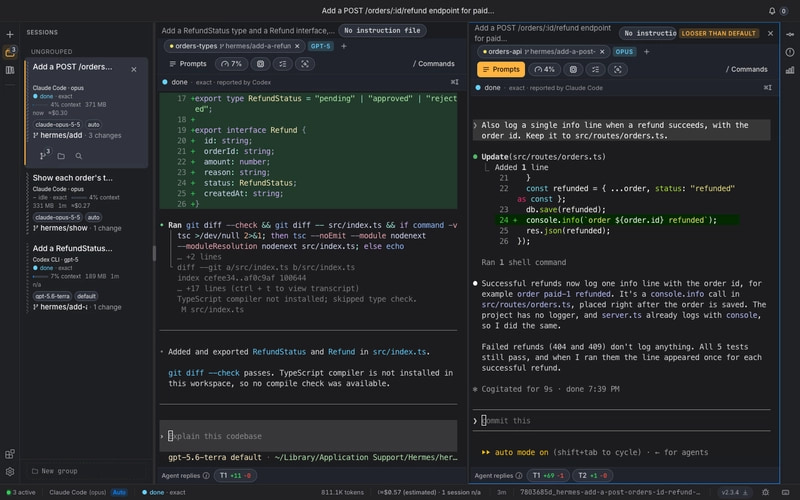Click the ⌘I shortcut icon in left pane

pos(454,82)
